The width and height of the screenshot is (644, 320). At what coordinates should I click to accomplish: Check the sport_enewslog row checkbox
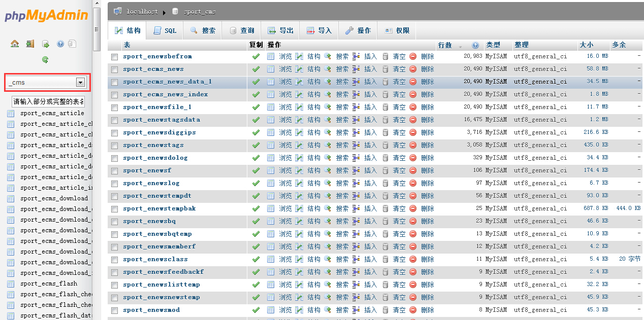pos(114,184)
